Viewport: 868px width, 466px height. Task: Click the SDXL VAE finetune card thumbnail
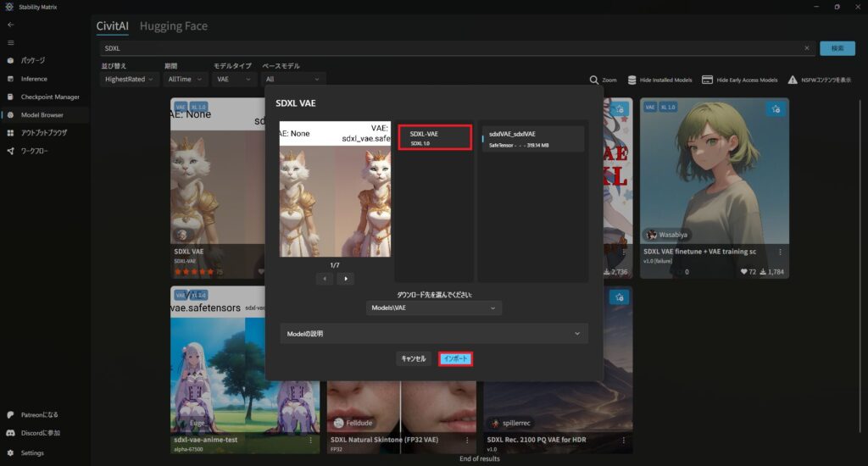click(715, 171)
